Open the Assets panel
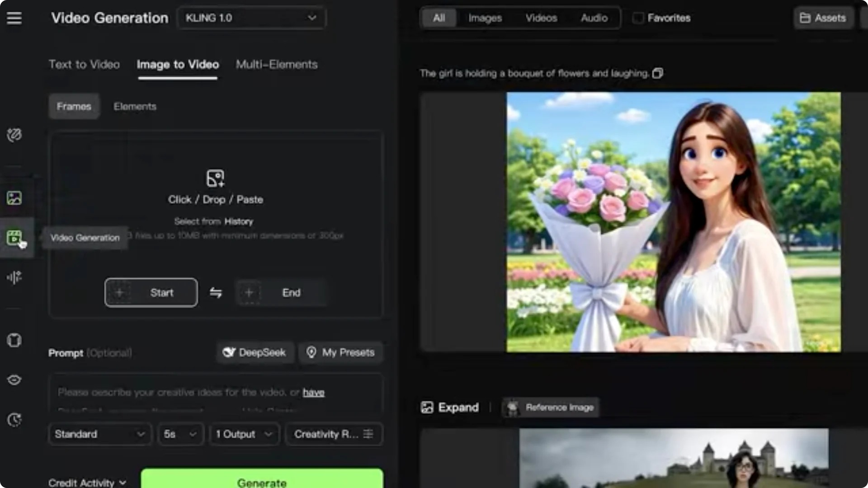 pos(824,18)
